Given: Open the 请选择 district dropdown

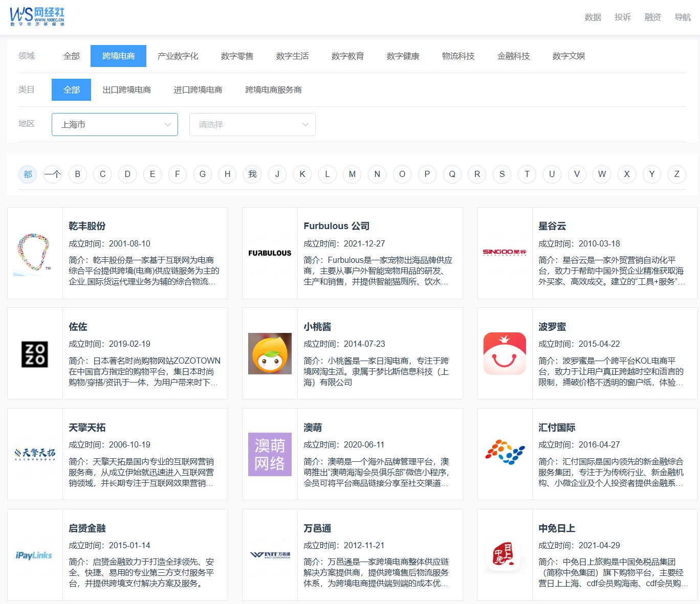Looking at the screenshot, I should tap(252, 124).
